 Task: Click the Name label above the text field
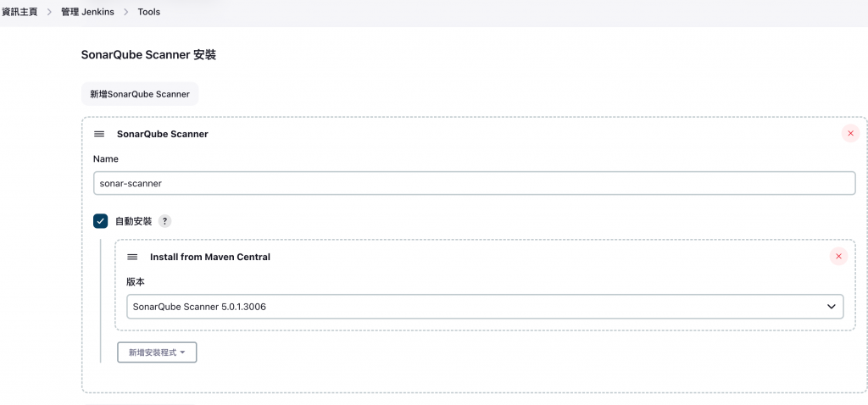pos(106,158)
